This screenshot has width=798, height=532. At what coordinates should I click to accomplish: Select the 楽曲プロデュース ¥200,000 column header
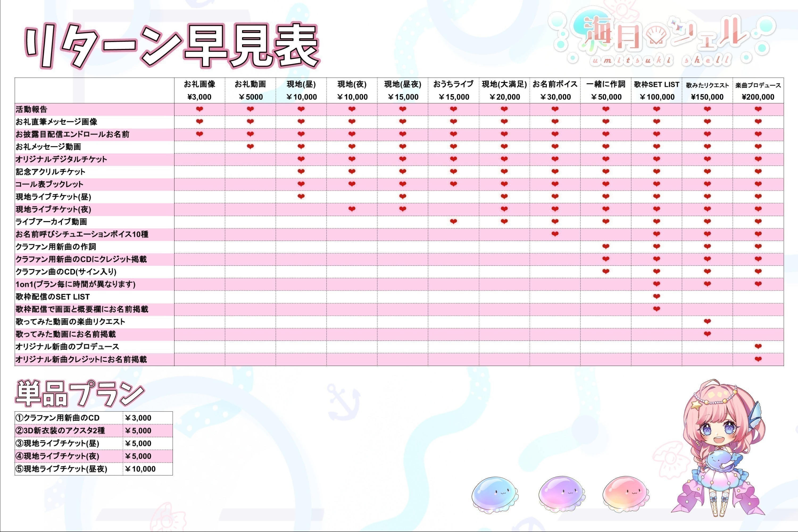click(x=758, y=90)
